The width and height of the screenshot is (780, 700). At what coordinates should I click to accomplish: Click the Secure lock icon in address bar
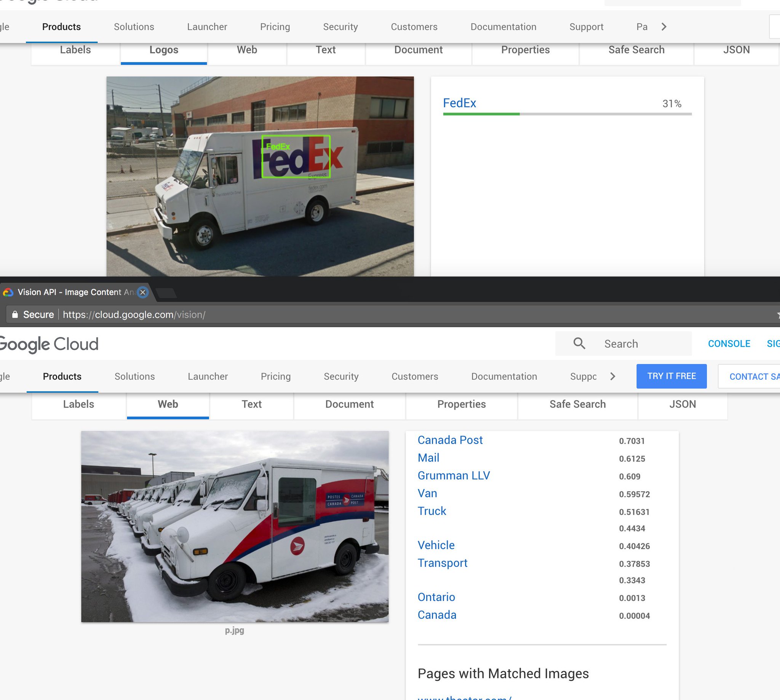click(15, 315)
